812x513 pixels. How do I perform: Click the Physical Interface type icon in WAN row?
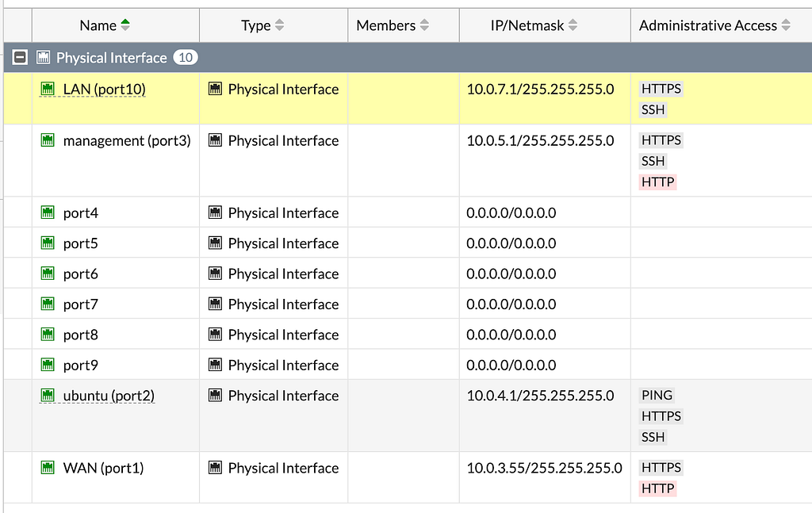tap(215, 468)
